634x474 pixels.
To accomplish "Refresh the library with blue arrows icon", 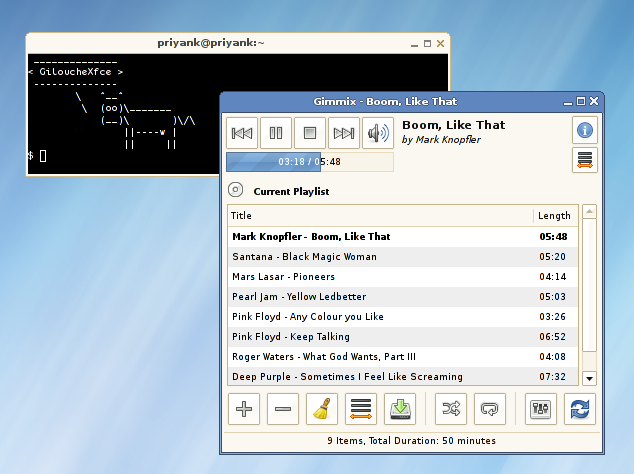I will pos(580,409).
